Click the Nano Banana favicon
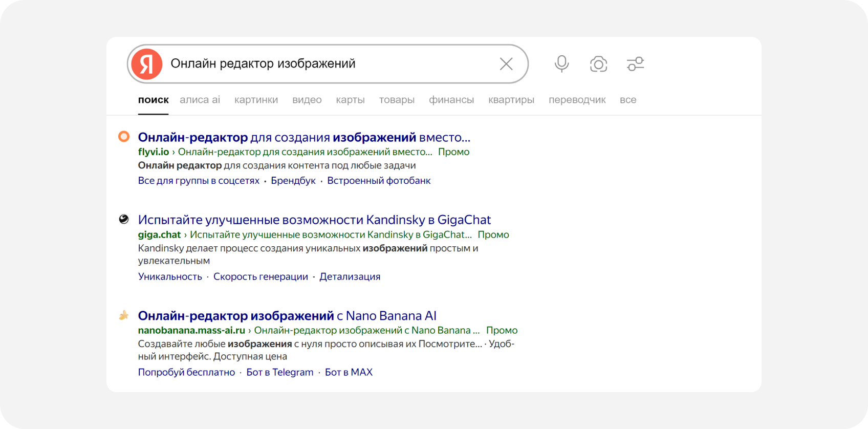The height and width of the screenshot is (429, 868). point(124,315)
